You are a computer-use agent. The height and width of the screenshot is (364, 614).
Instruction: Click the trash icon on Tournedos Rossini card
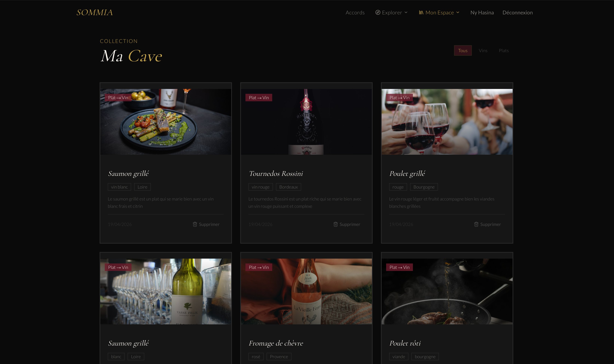coord(336,224)
